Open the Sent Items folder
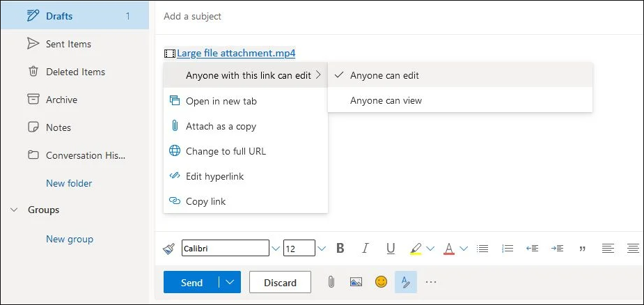The height and width of the screenshot is (305, 644). point(74,44)
